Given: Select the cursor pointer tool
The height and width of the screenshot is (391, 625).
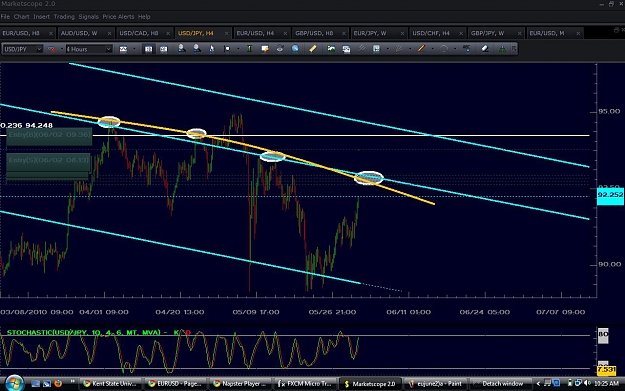Looking at the screenshot, I should 212,49.
